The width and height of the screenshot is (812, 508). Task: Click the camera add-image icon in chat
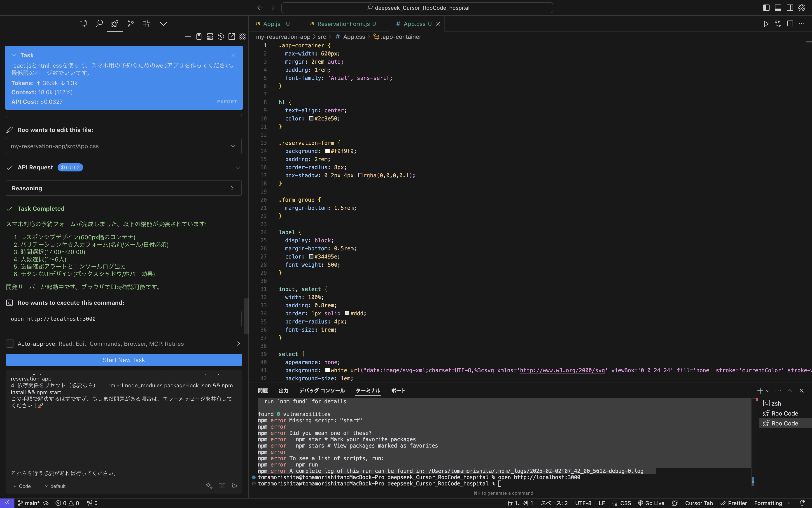click(x=222, y=485)
